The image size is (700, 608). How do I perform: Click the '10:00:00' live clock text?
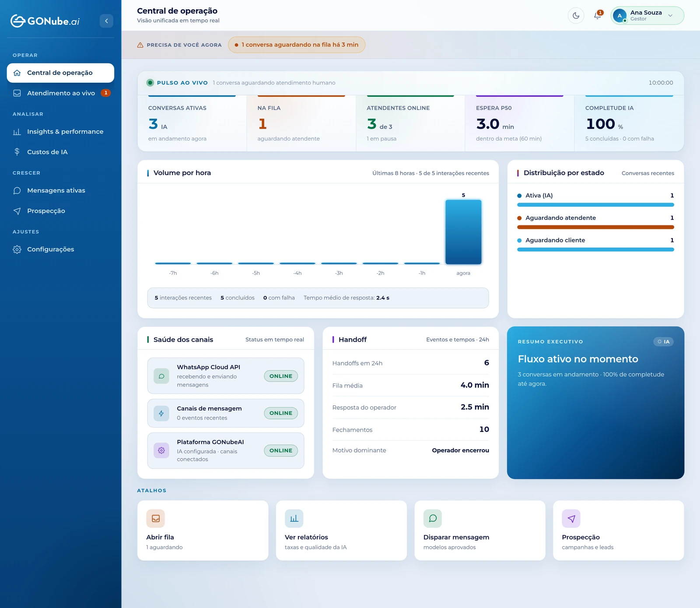[x=661, y=83]
